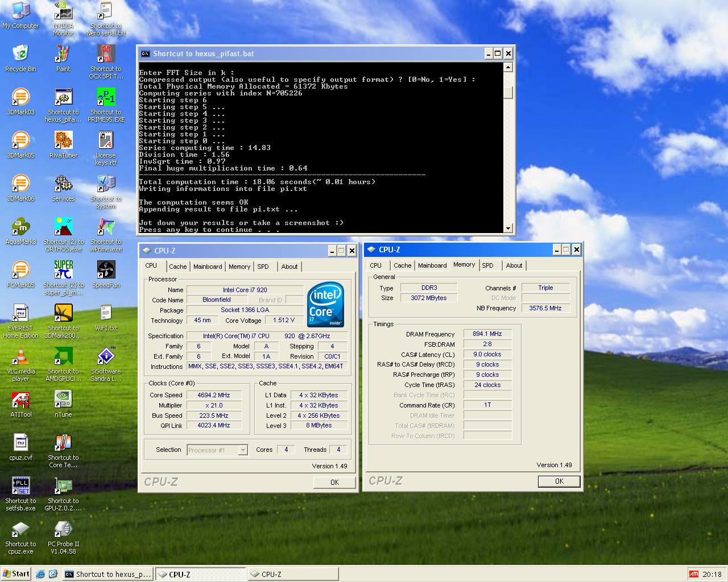Click the 20:18 system clock
The height and width of the screenshot is (582, 728).
[712, 574]
